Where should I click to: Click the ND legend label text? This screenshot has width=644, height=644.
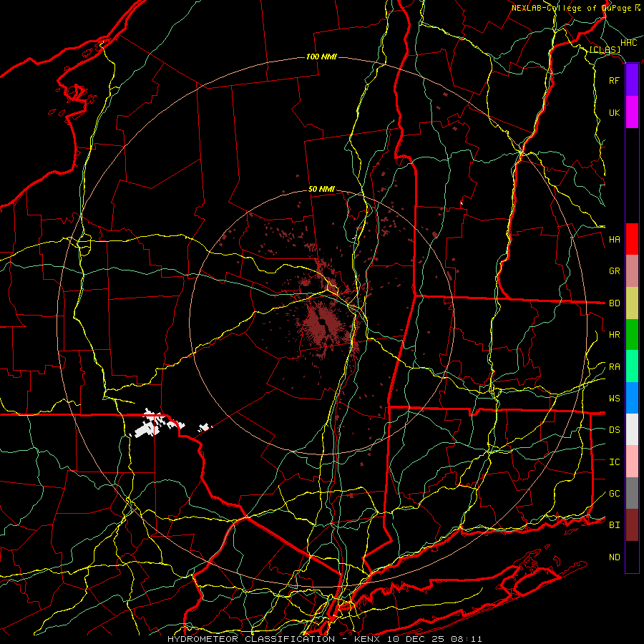tap(615, 557)
